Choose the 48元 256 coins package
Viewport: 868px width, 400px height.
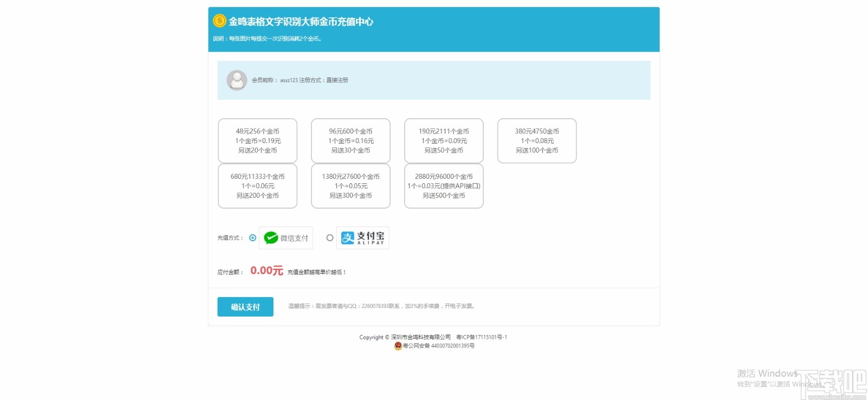point(258,141)
